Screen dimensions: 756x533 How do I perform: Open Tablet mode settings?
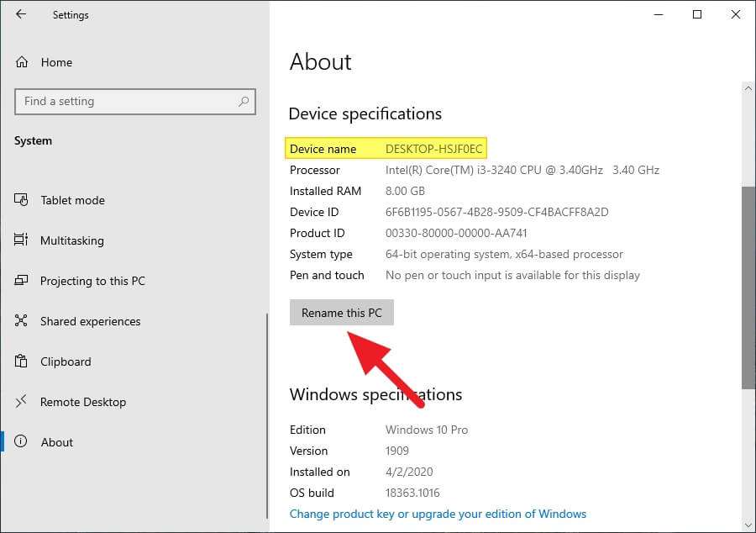pos(72,200)
